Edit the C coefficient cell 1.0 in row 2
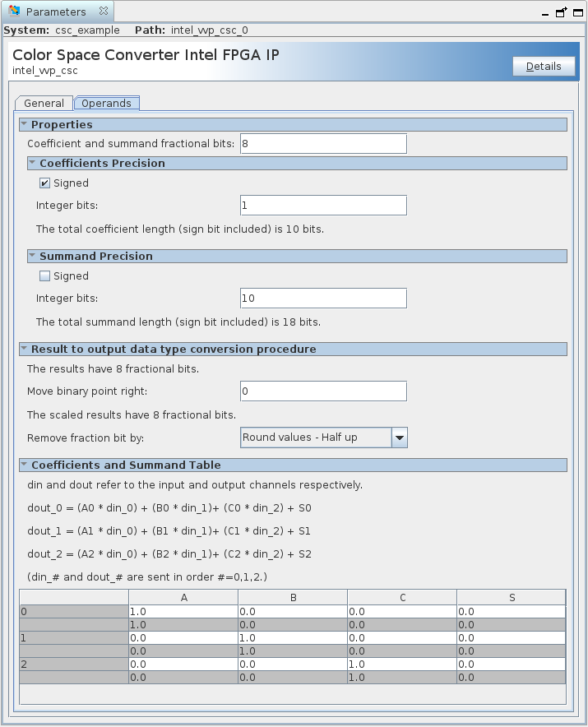Image resolution: width=588 pixels, height=727 pixels. coord(402,664)
